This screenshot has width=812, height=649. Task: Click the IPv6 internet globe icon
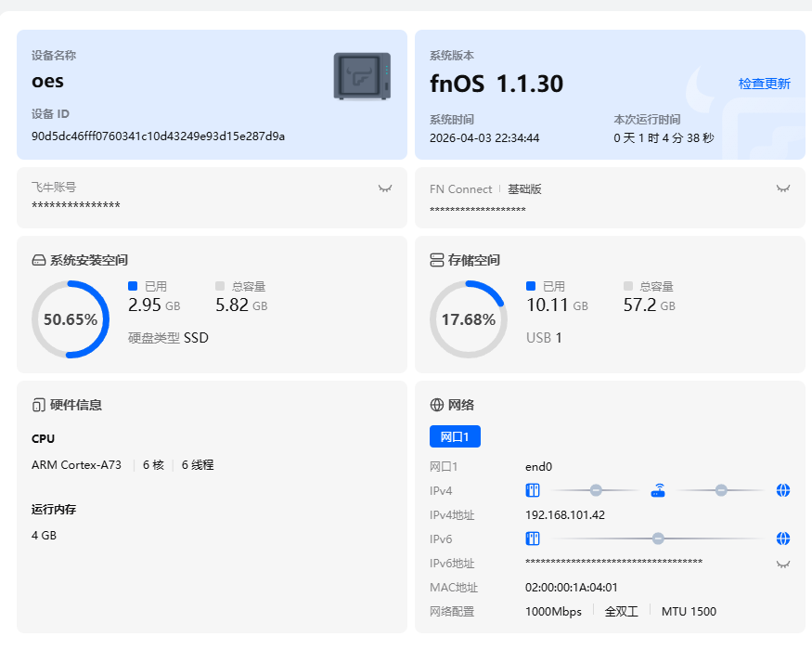pyautogui.click(x=783, y=539)
